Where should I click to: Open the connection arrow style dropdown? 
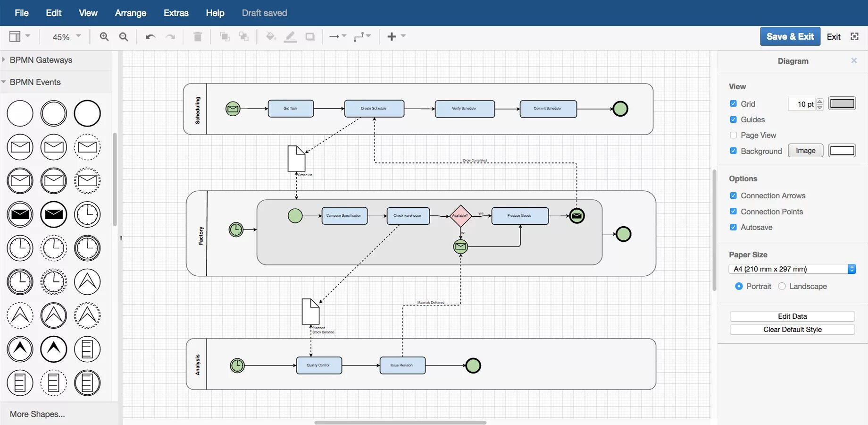(x=337, y=36)
